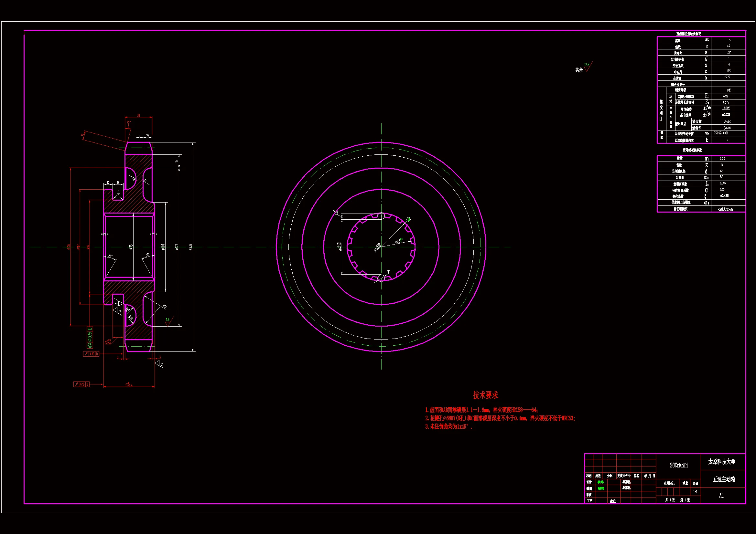
Task: Click the 1:1 scale cell
Action: (695, 492)
